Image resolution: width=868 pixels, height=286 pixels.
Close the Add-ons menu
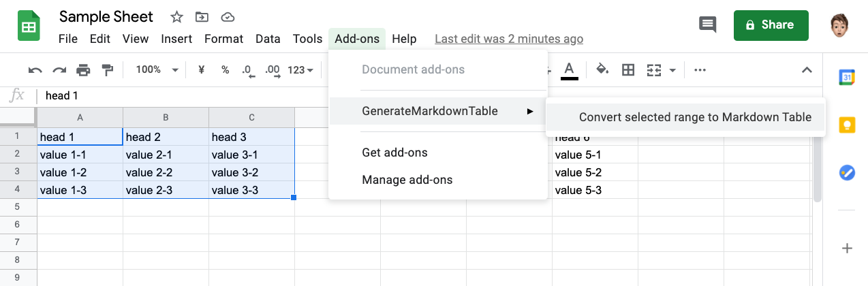(357, 39)
